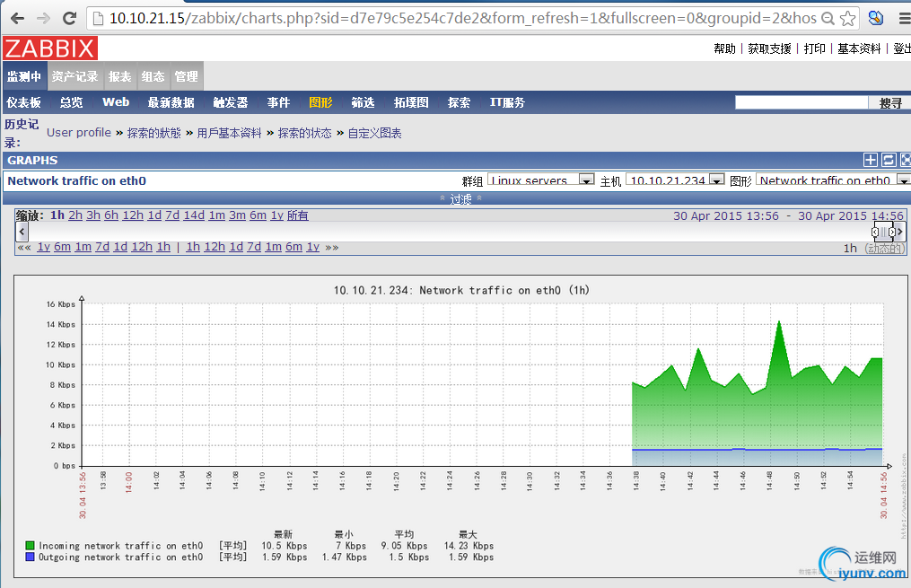911x588 pixels.
Task: Click the 打印 print link
Action: point(815,48)
